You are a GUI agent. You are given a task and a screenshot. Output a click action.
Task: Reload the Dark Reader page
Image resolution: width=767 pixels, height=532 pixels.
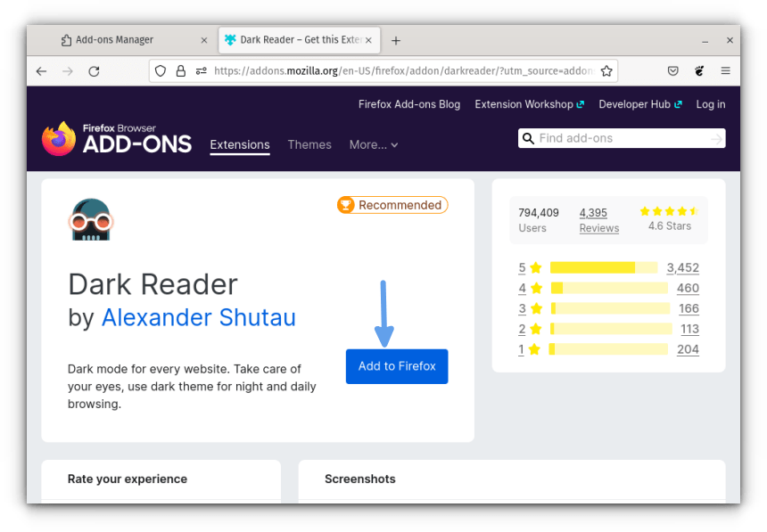pyautogui.click(x=94, y=70)
